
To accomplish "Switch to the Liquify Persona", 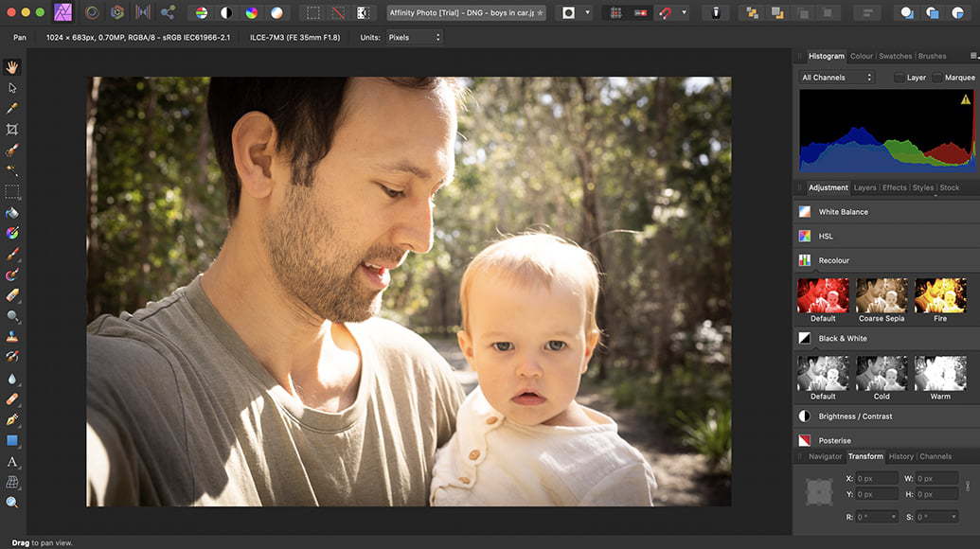I will [x=92, y=13].
